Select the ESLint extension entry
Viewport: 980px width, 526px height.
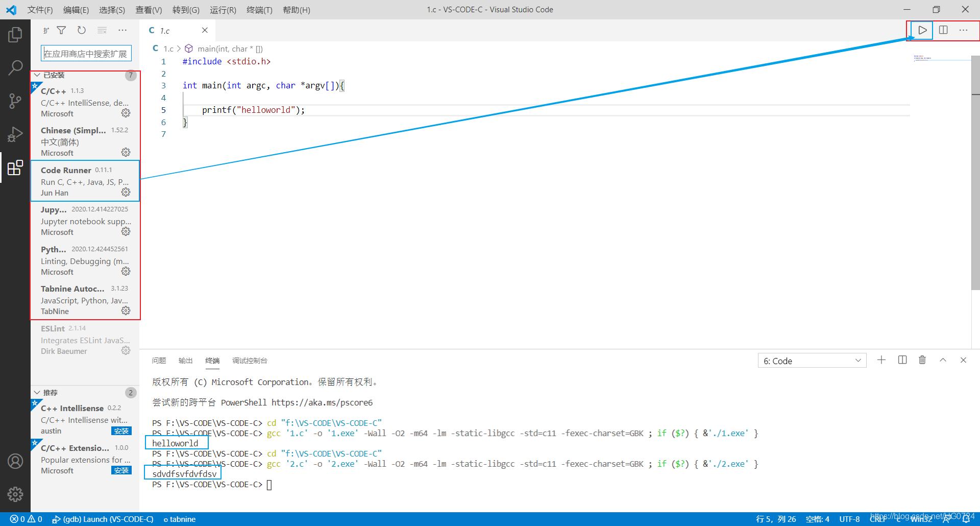(x=85, y=340)
